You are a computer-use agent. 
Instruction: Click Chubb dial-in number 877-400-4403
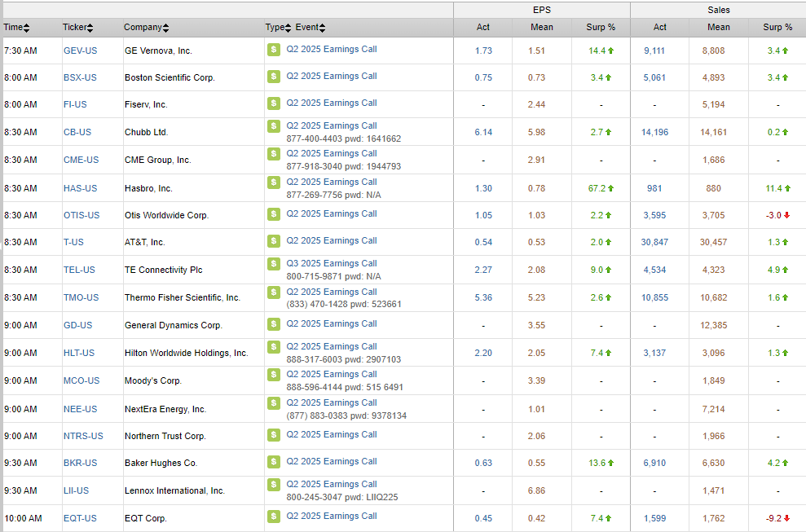(316, 138)
